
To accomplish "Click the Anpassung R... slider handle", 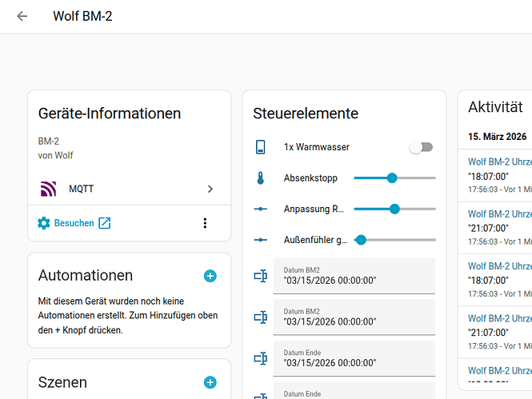I will (394, 209).
